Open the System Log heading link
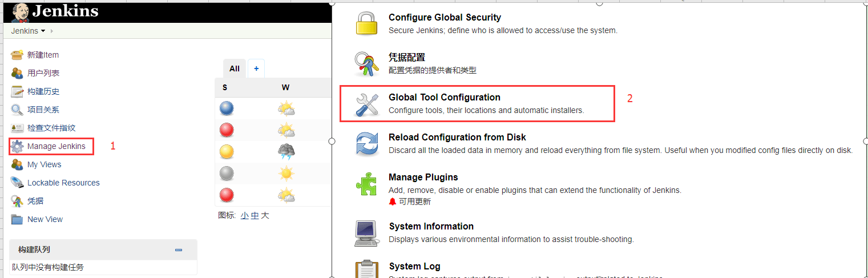Viewport: 868px width, 278px height. click(x=414, y=267)
